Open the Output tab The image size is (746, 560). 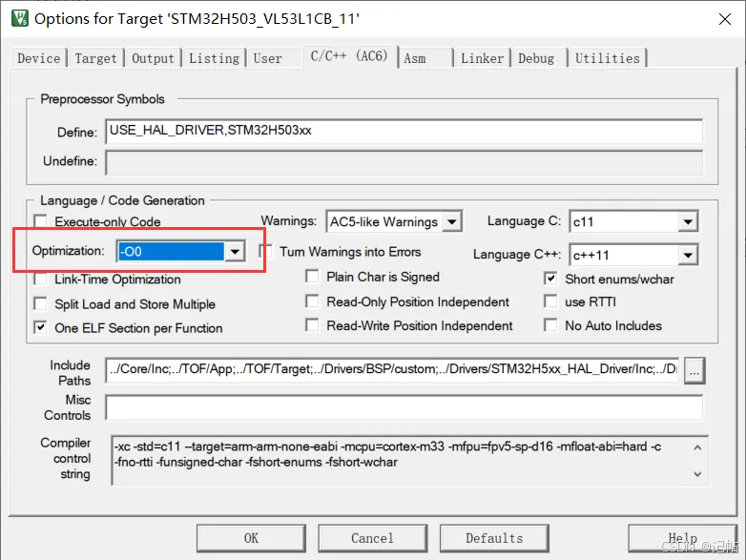click(153, 58)
